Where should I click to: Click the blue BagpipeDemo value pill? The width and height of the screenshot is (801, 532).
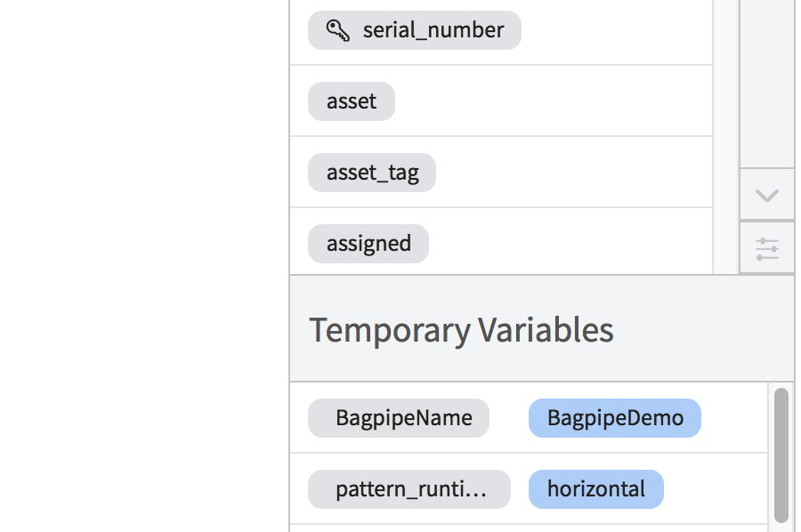point(614,418)
